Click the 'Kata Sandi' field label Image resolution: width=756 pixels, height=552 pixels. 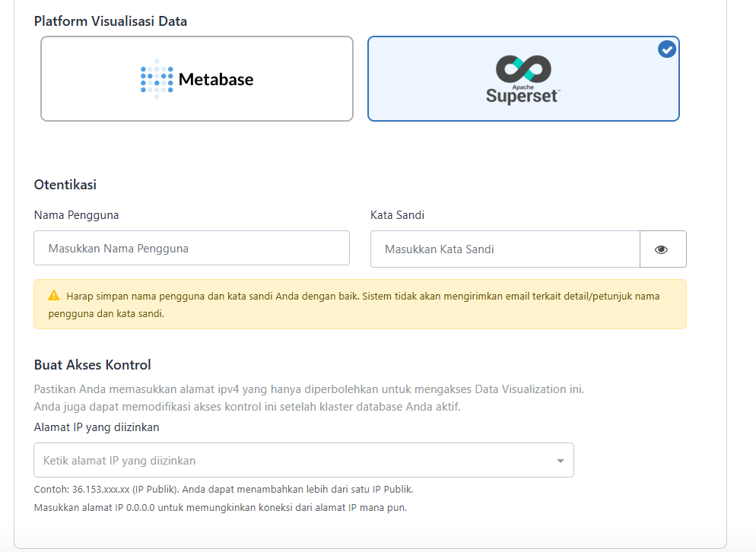(397, 215)
